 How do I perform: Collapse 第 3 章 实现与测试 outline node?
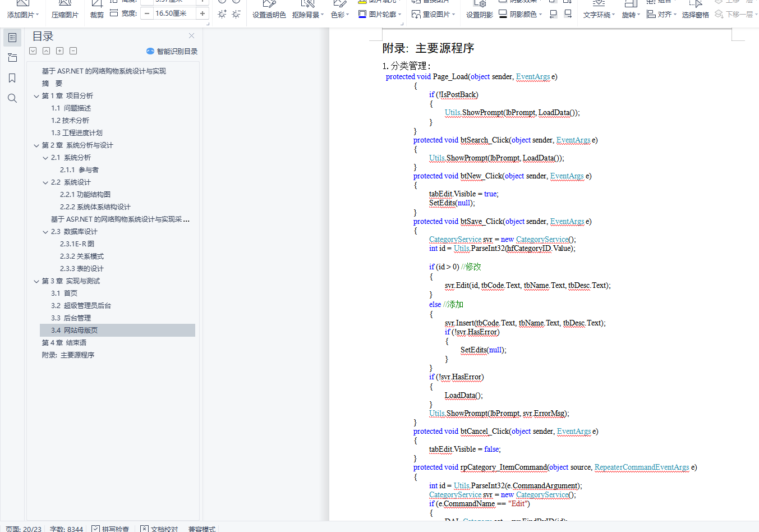click(x=36, y=281)
